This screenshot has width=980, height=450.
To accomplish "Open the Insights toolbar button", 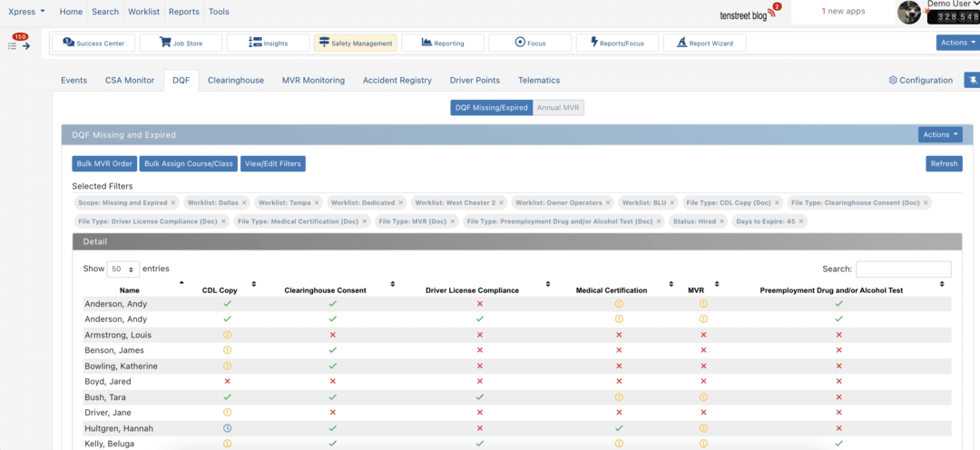I will click(x=268, y=43).
